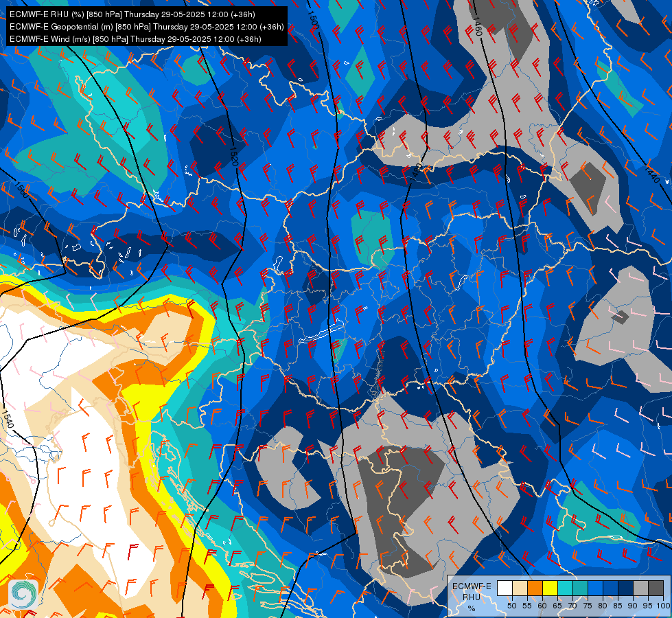This screenshot has width=672, height=618.
Task: Click the legend value 80
Action: 603,606
